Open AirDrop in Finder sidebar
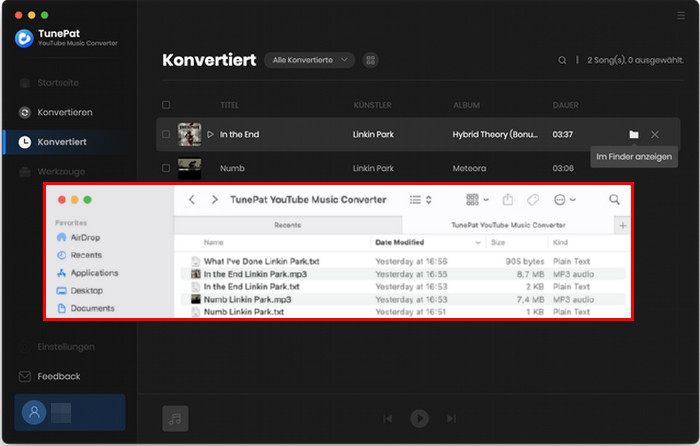 coord(79,238)
